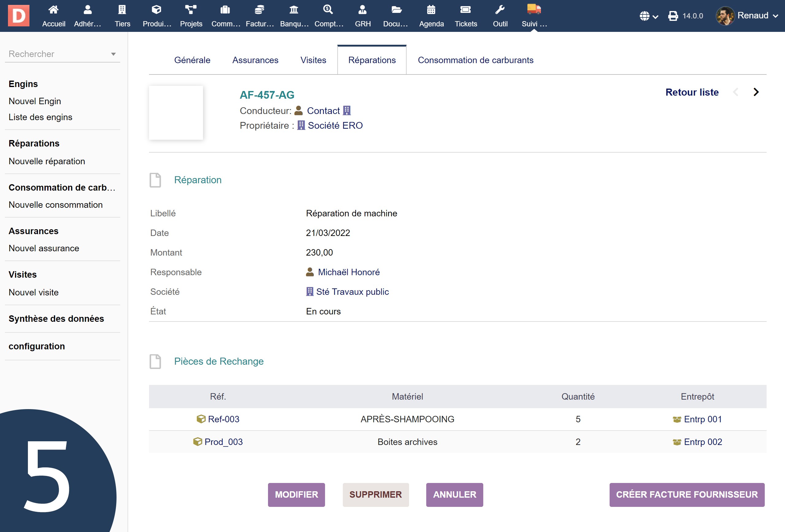Open the GRH module icon
Screen dimensions: 785x532
(362, 10)
